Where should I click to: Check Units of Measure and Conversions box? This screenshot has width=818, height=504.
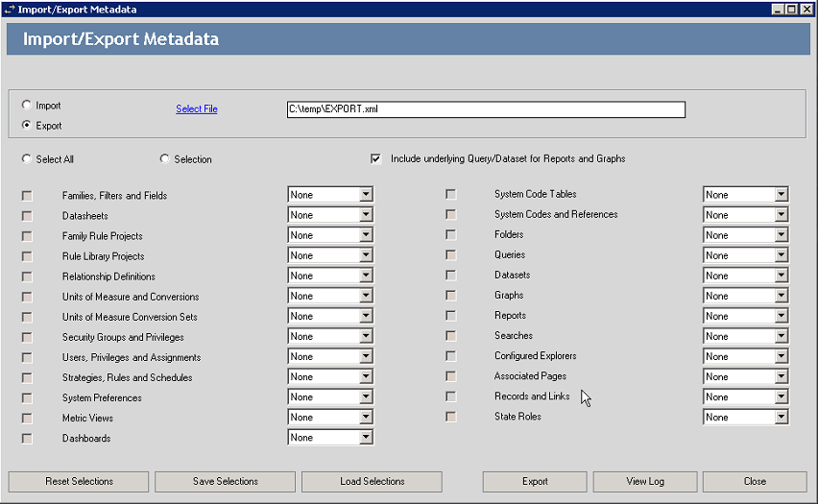pyautogui.click(x=27, y=297)
